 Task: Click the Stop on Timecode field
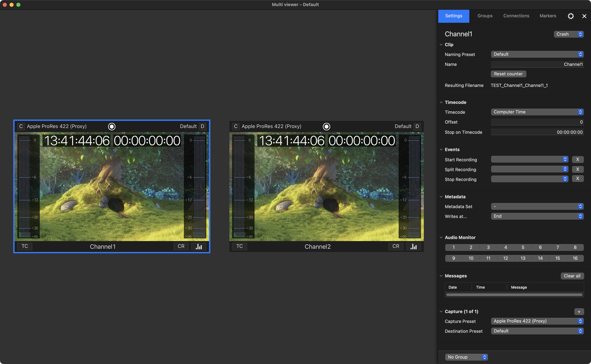click(537, 132)
